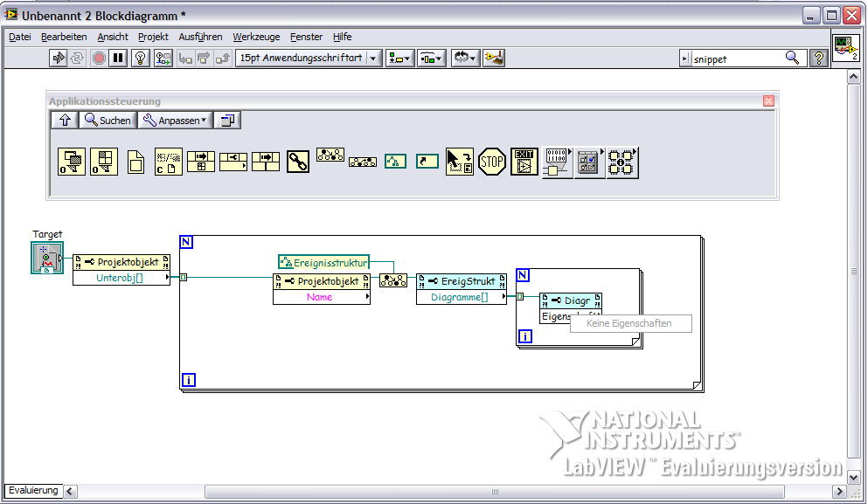
Task: Click the Suchen palette button
Action: click(x=108, y=120)
